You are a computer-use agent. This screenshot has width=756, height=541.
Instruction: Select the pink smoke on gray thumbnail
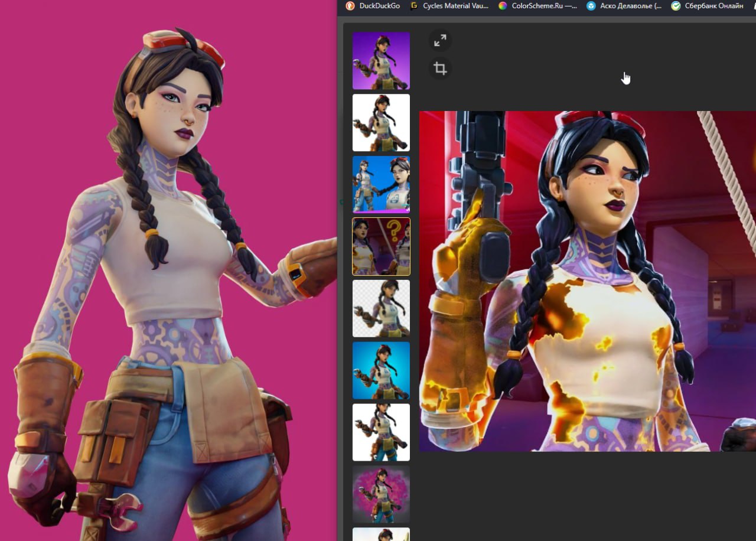[x=381, y=494]
